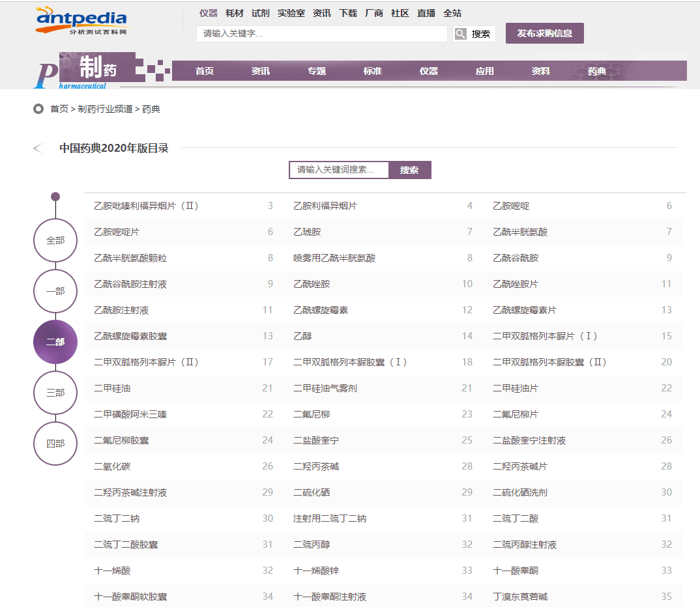Open entry 乙酰谷酰胺注射液
700x607 pixels.
click(x=130, y=284)
